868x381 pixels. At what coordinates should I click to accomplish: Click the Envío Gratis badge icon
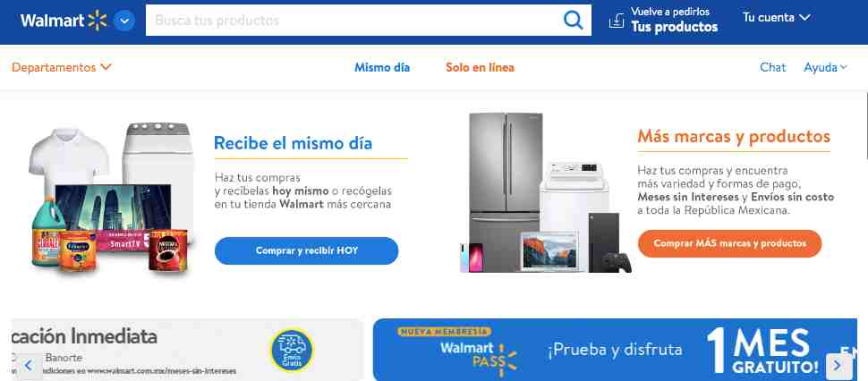tap(291, 350)
